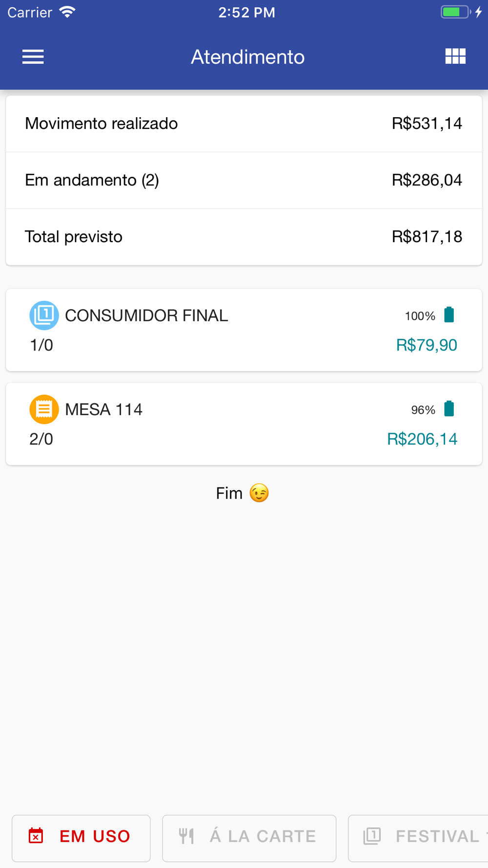Screen dimensions: 488x868
Task: Tap the calendar icon on EM USO
Action: [x=36, y=836]
